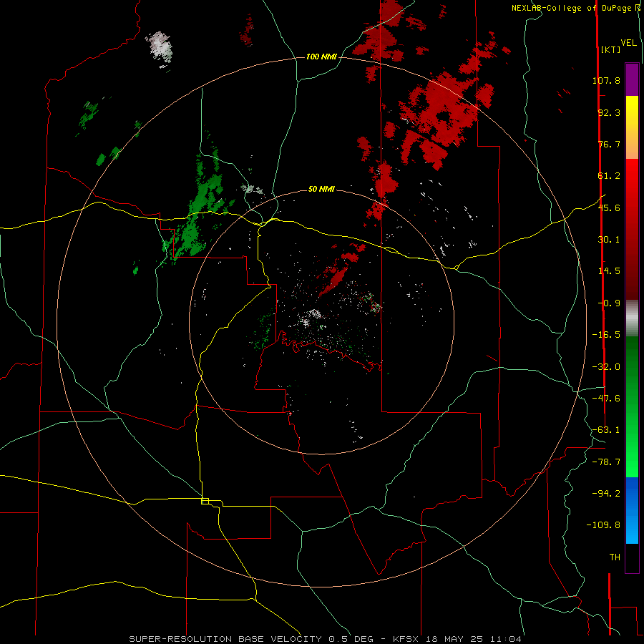
Task: Pick the purple segment of velocity color bar
Action: (632, 79)
